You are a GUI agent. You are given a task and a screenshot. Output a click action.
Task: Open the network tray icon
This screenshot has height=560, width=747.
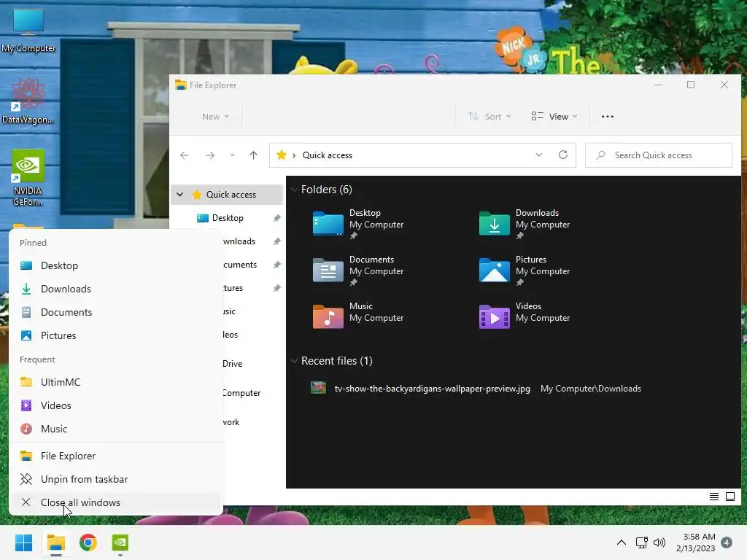coord(642,542)
